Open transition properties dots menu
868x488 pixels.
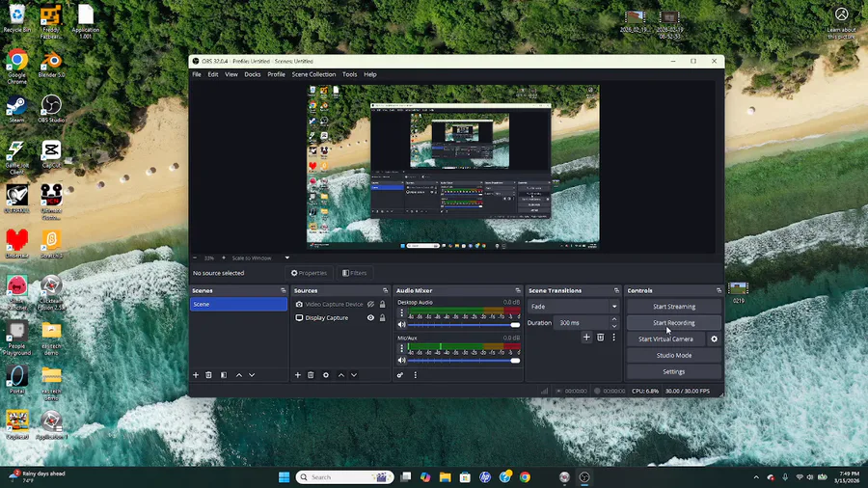613,337
